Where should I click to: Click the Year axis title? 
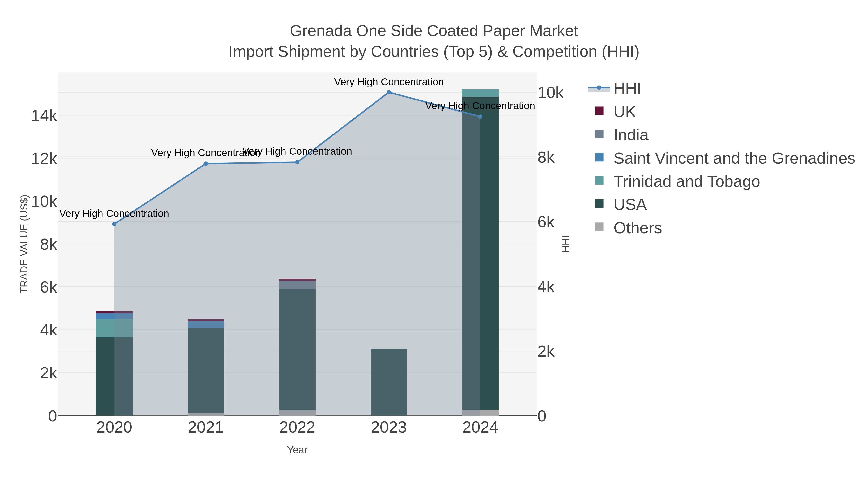point(297,450)
